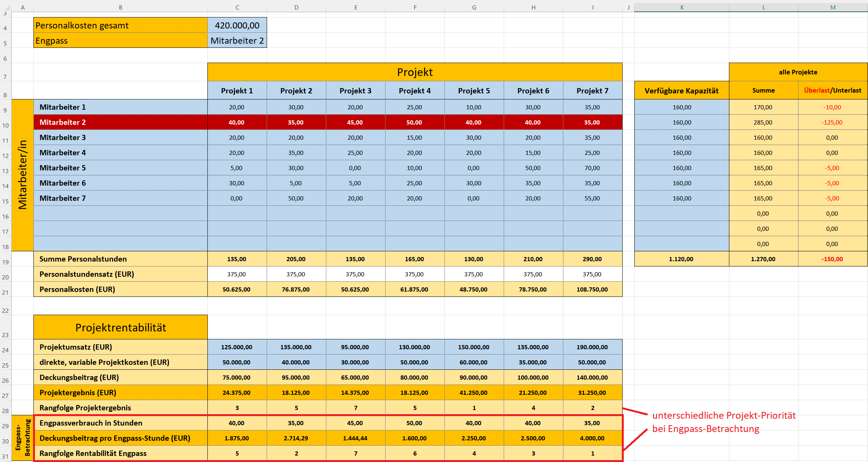Click the Deckungsbeitrag (EUR) row label
The image size is (868, 462).
pos(120,377)
